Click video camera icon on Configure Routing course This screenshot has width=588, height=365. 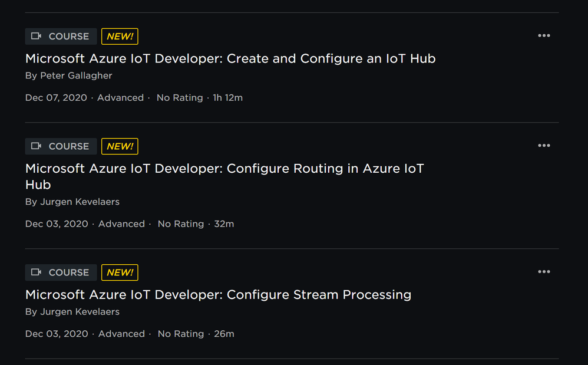[x=37, y=146]
